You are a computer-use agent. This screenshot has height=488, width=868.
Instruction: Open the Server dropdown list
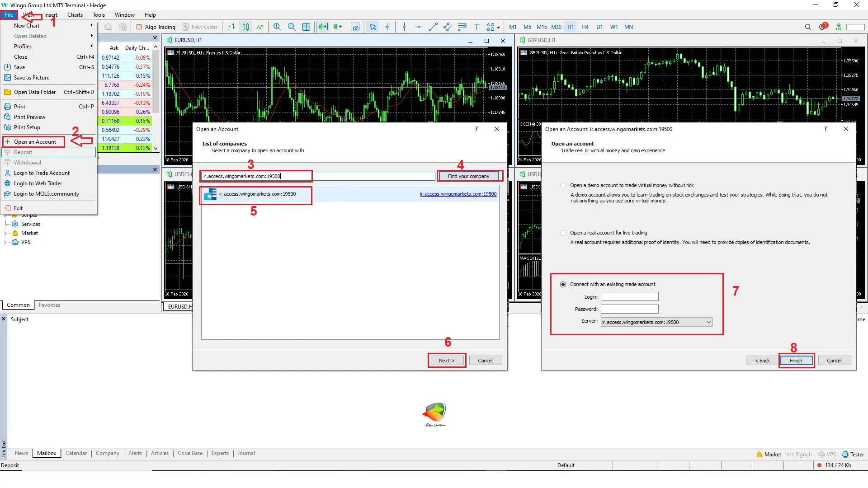click(x=708, y=322)
